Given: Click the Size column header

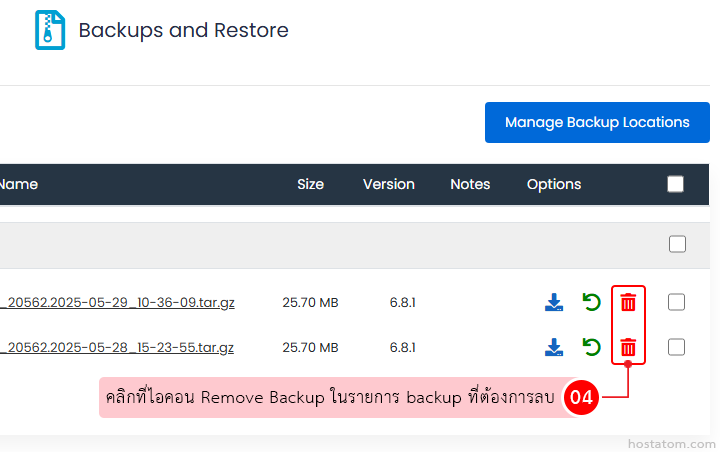Looking at the screenshot, I should coord(311,184).
